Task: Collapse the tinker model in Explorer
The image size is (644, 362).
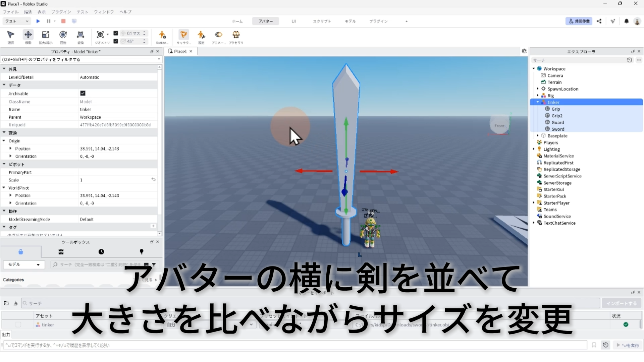Action: coord(538,102)
